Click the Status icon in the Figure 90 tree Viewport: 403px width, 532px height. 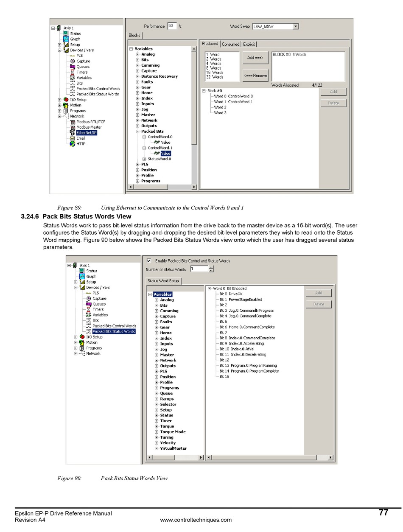[x=82, y=271]
